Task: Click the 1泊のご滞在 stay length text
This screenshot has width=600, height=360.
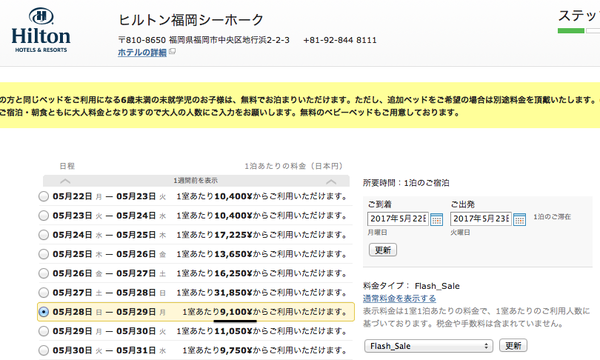Action: [x=552, y=217]
